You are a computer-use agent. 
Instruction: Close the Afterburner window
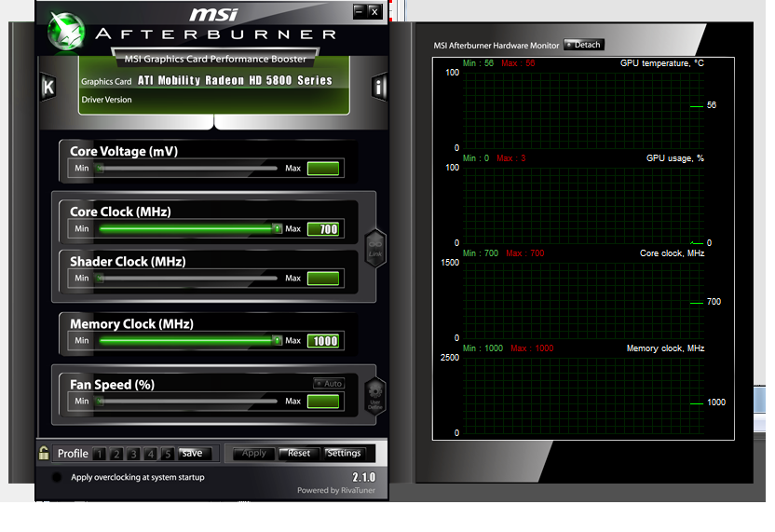point(374,11)
